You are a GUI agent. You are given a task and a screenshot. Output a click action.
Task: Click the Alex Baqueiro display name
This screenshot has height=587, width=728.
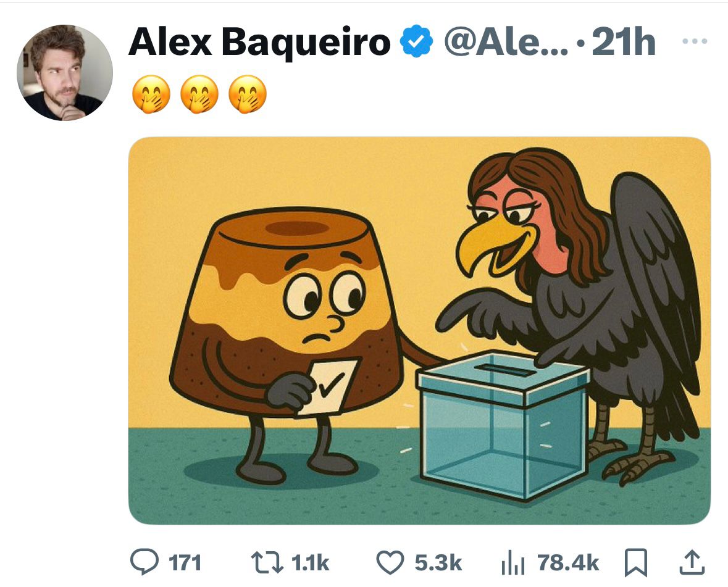tap(259, 42)
